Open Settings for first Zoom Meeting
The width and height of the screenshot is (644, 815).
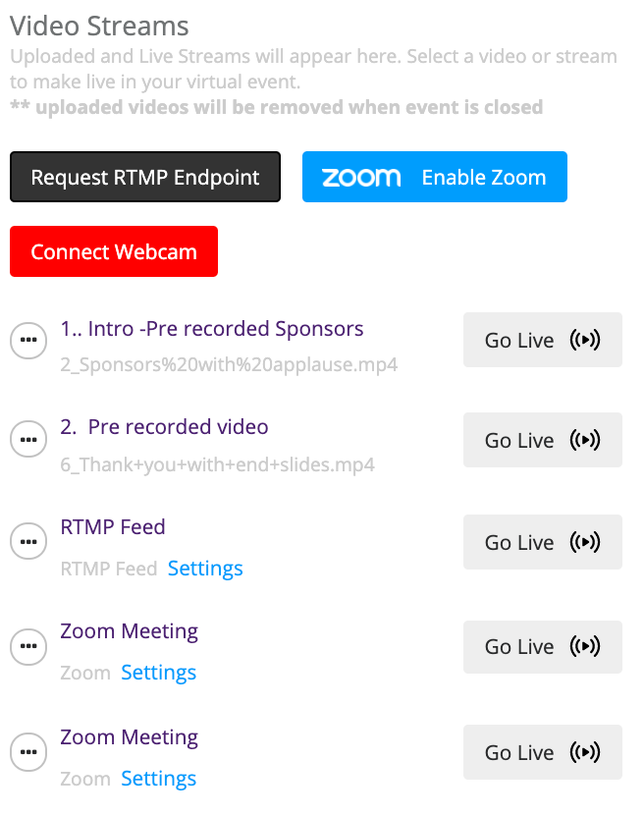tap(158, 673)
